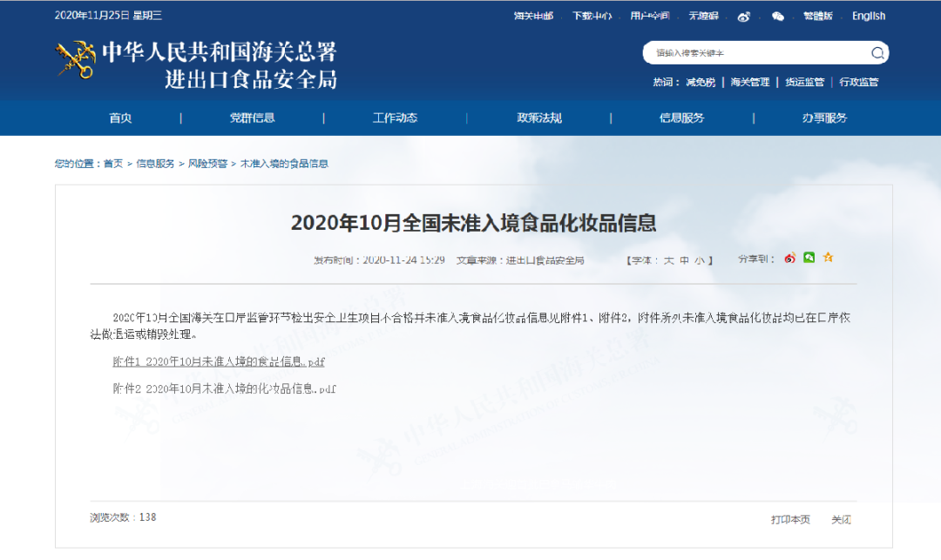The image size is (941, 560).
Task: Open 附件2 cosmetics information PDF
Action: coord(224,388)
